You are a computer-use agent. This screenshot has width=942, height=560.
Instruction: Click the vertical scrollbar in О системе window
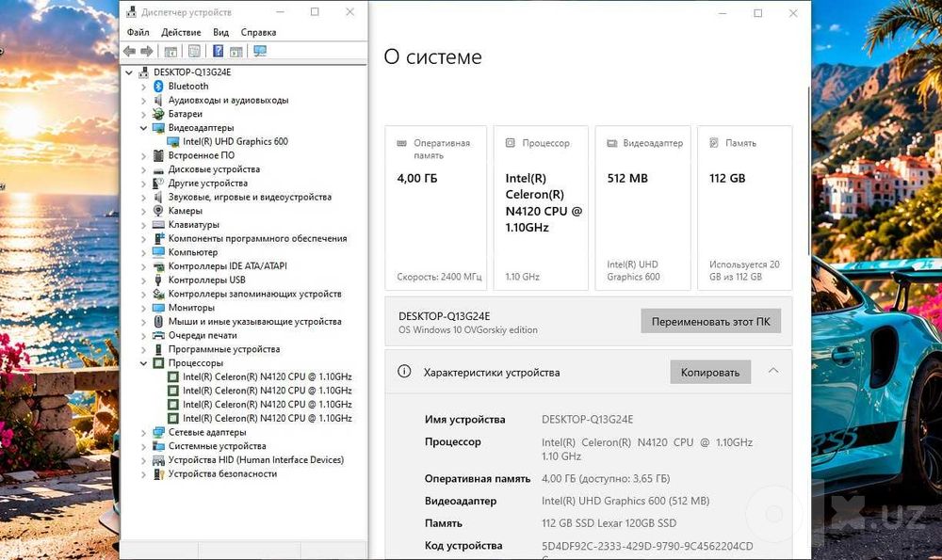pos(808,171)
